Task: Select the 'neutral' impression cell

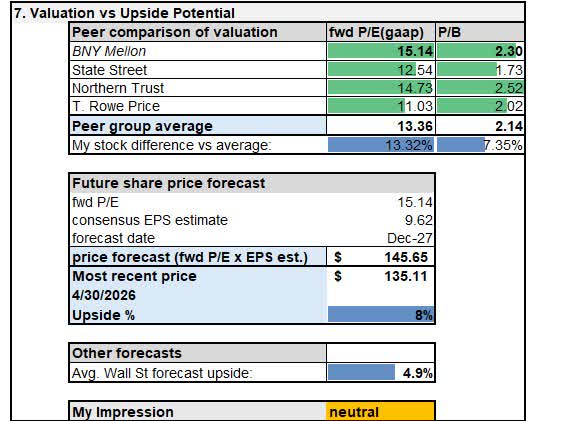Action: 381,411
